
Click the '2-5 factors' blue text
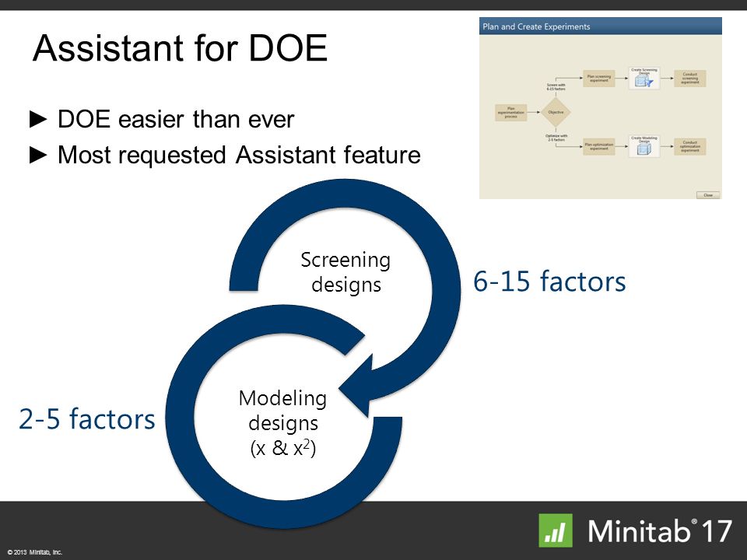tap(87, 419)
